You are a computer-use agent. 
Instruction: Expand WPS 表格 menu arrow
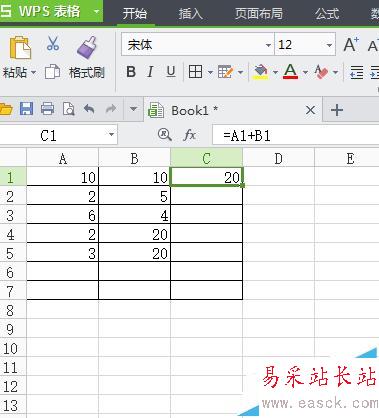(96, 11)
